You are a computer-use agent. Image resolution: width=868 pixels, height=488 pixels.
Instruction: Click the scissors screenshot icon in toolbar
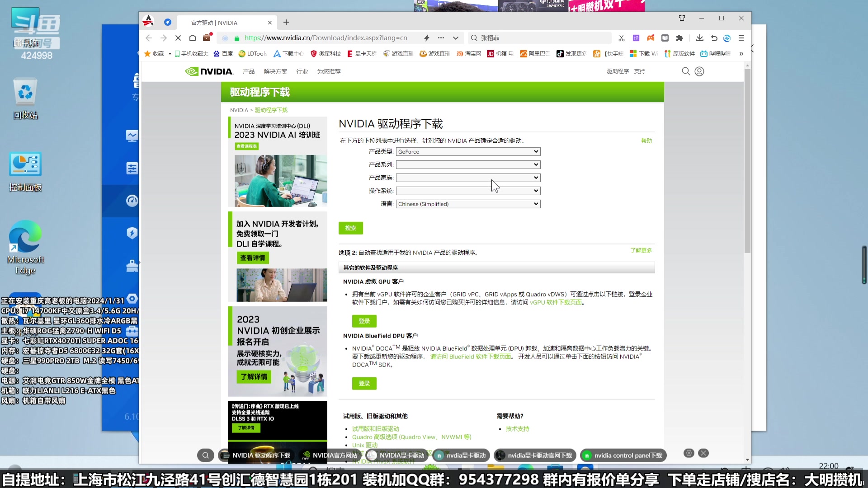[x=621, y=38]
